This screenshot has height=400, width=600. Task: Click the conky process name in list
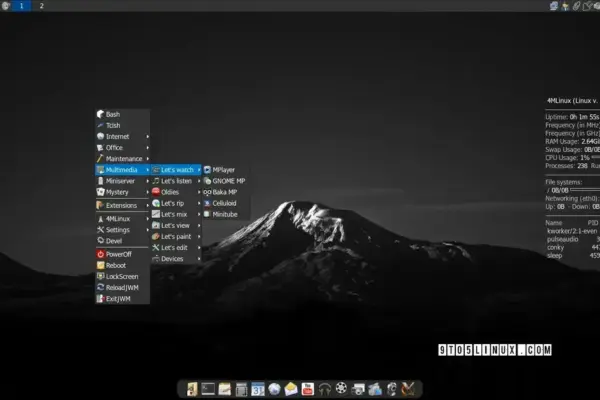[555, 247]
